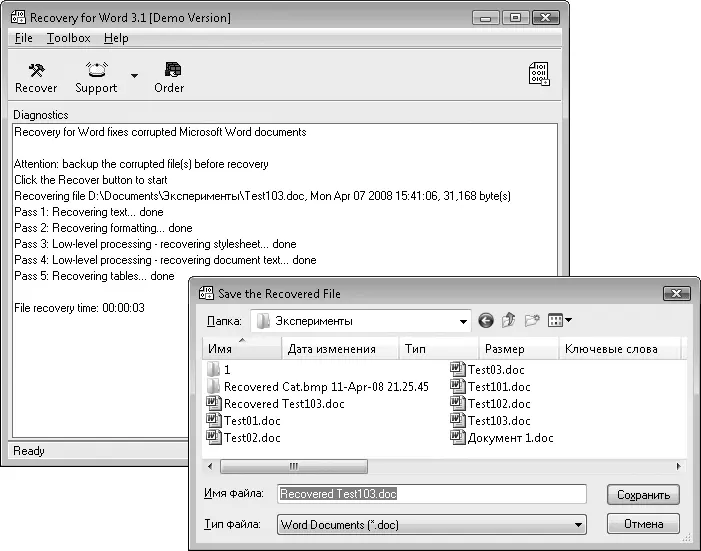Sort by Дата изменения column header
This screenshot has height=551, width=701.
click(x=331, y=349)
